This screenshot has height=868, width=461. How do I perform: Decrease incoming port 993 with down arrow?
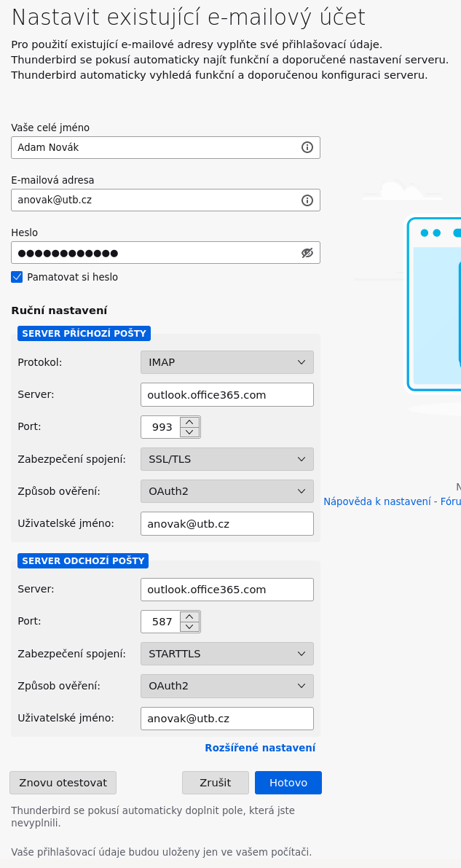189,432
